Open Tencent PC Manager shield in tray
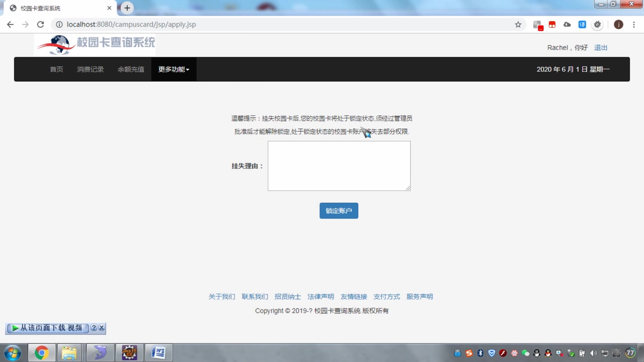Image resolution: width=644 pixels, height=362 pixels. [x=492, y=353]
